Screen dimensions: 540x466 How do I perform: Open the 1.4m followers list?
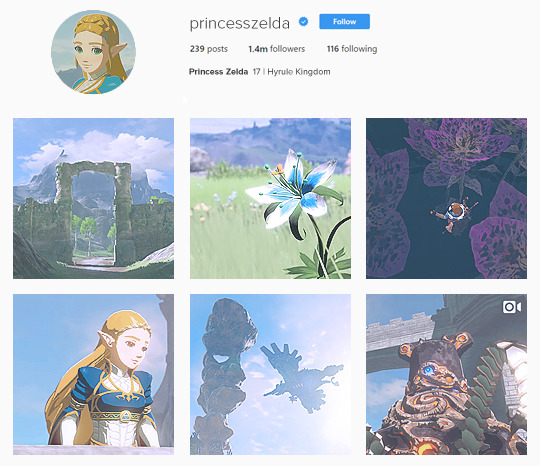click(x=277, y=49)
